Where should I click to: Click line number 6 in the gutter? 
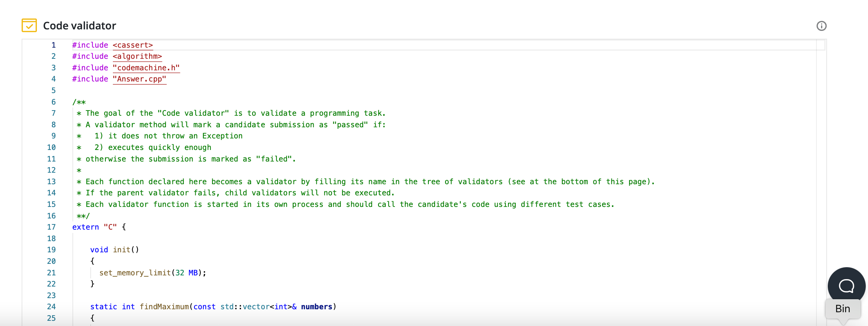(x=54, y=102)
